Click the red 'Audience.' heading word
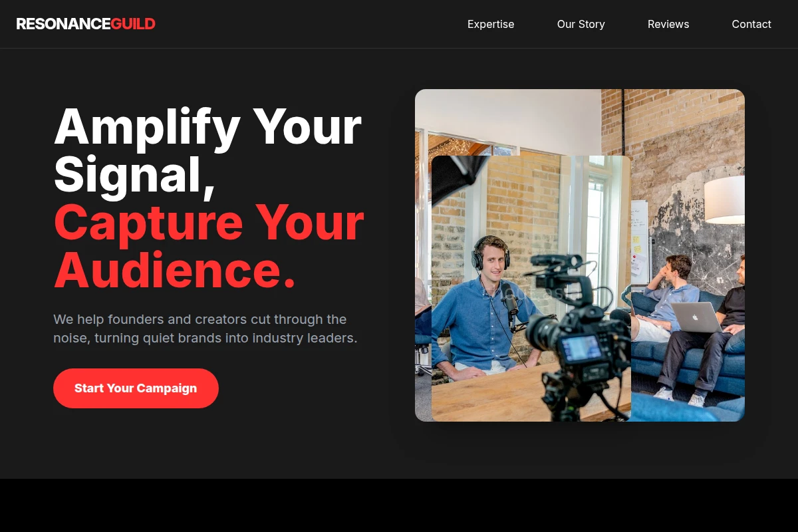 click(175, 270)
